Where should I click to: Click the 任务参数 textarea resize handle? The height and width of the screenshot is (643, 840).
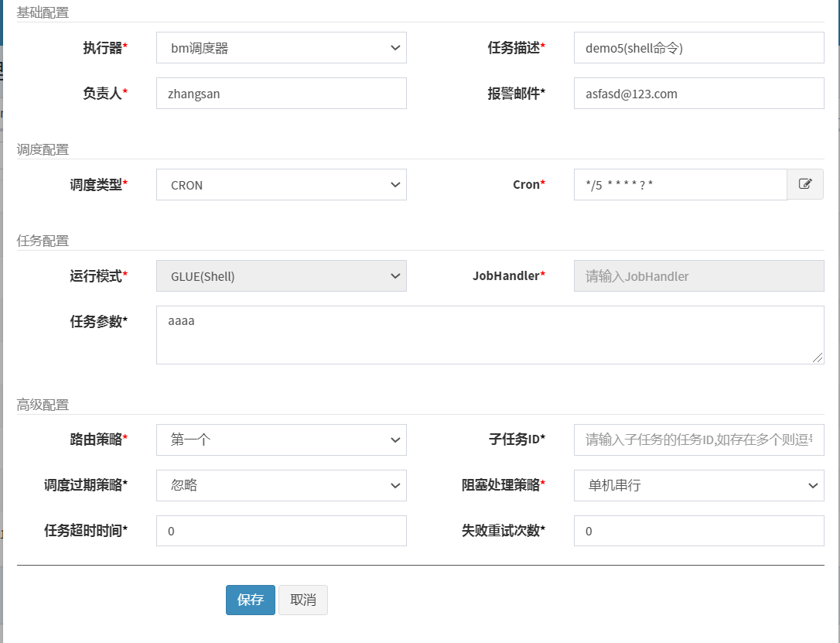point(818,358)
